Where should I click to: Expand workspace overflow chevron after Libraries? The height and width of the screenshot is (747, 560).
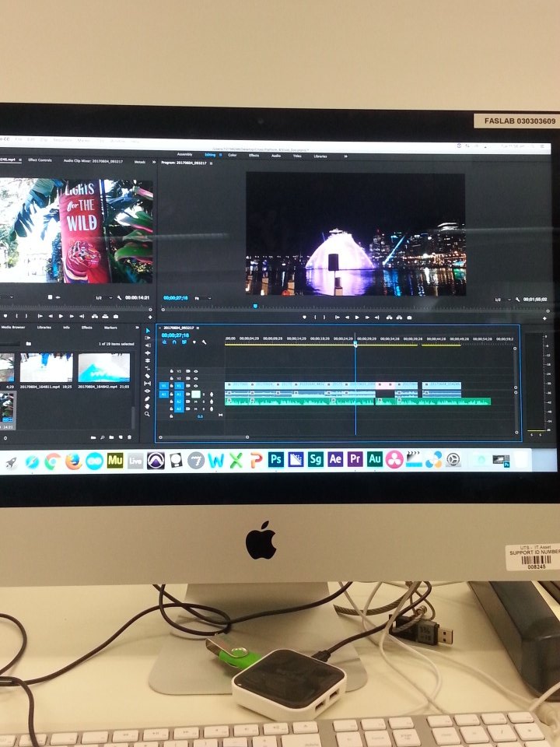point(345,156)
